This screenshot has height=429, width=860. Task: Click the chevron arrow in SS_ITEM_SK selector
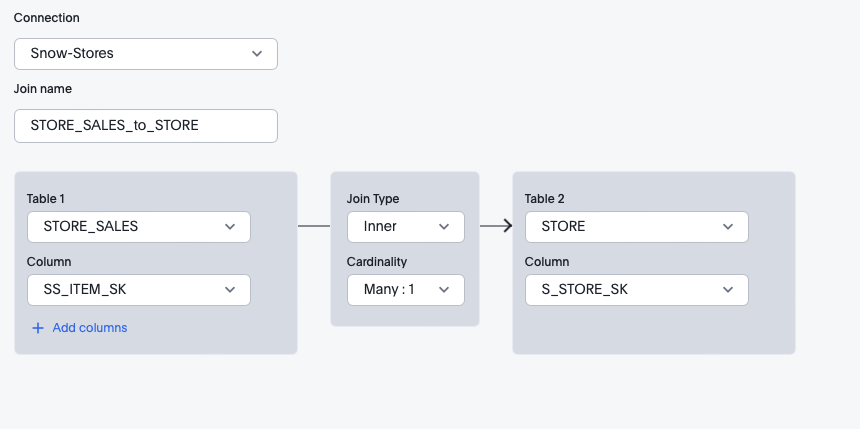point(230,290)
